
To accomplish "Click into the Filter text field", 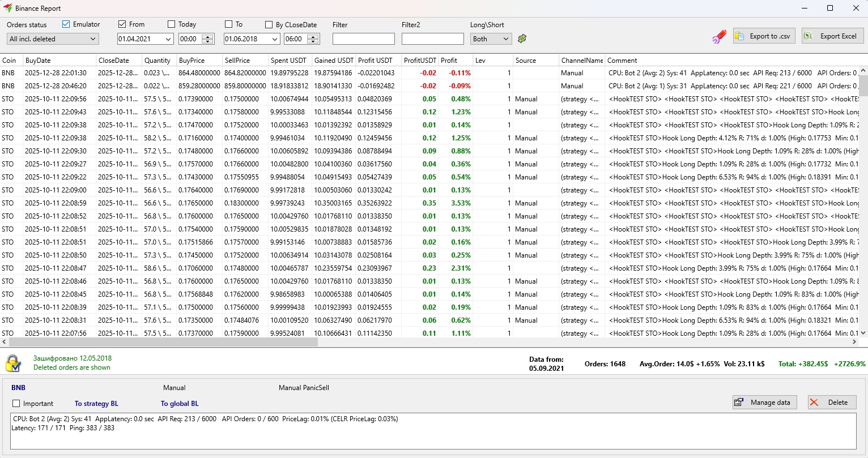I will click(x=363, y=39).
